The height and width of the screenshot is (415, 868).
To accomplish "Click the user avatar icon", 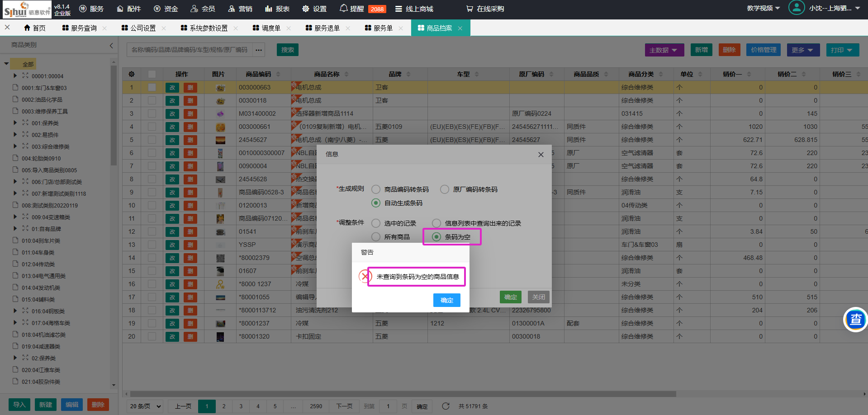I will click(796, 8).
